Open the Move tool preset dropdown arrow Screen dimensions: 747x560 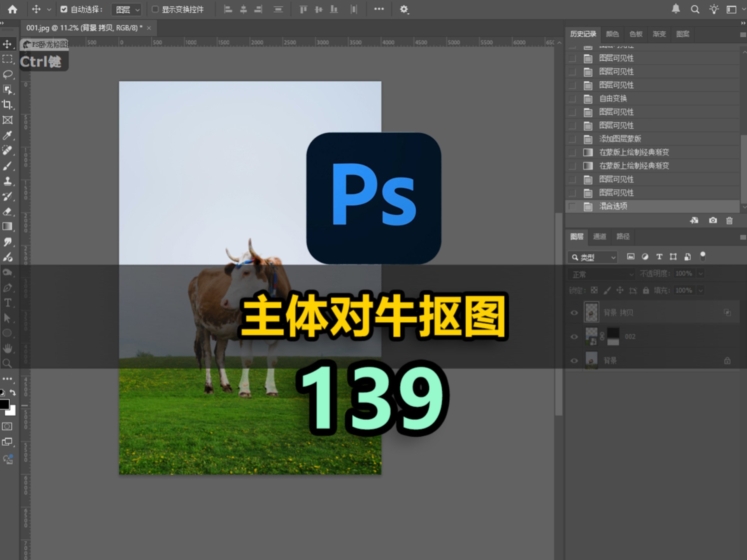49,9
